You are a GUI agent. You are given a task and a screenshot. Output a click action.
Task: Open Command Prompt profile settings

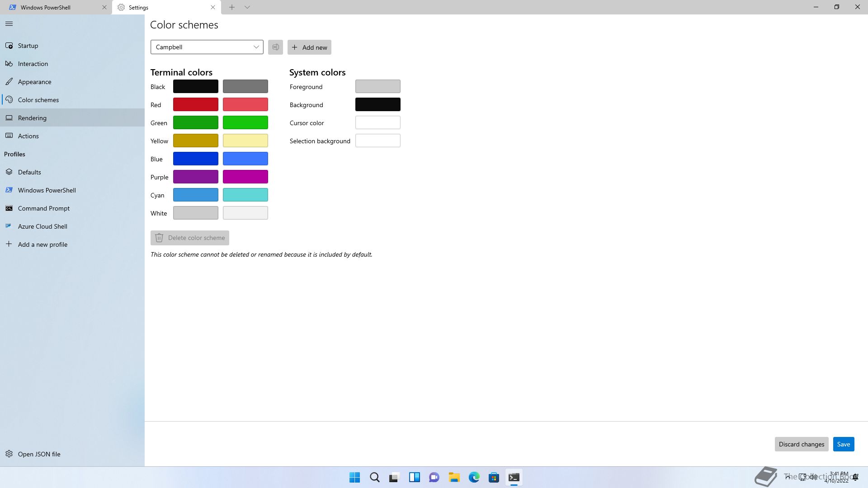pos(72,208)
